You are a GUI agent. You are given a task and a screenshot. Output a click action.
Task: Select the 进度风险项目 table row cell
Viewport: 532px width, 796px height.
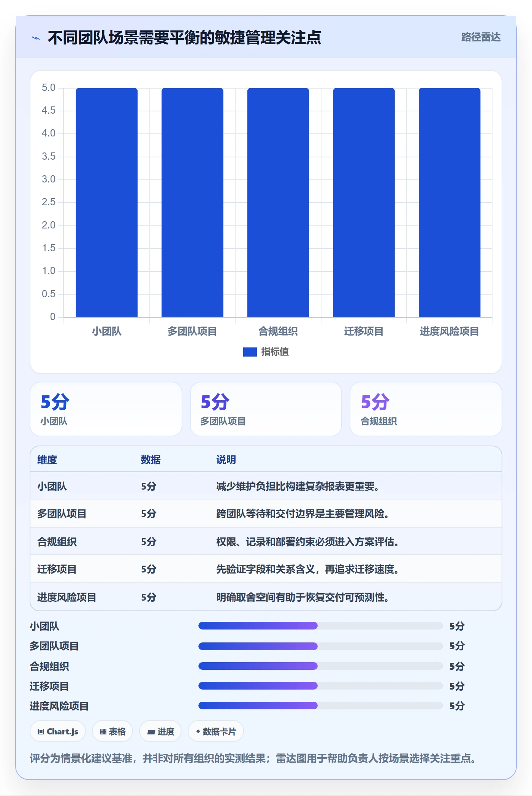(x=67, y=597)
